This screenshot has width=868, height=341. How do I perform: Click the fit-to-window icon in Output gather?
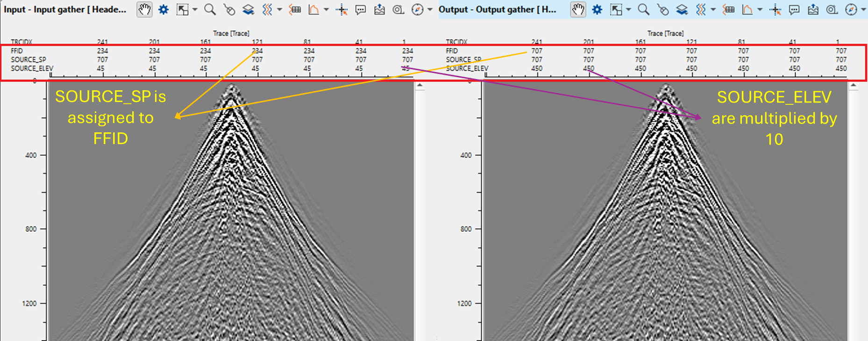[616, 9]
